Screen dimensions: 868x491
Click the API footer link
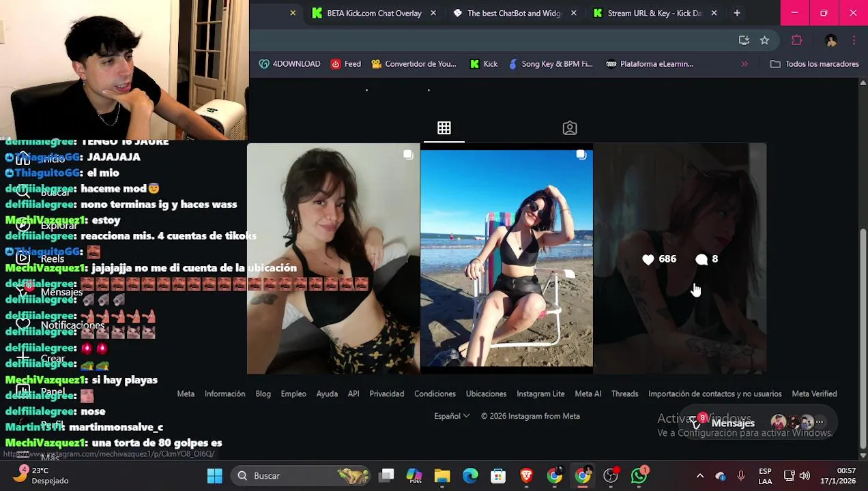(353, 394)
